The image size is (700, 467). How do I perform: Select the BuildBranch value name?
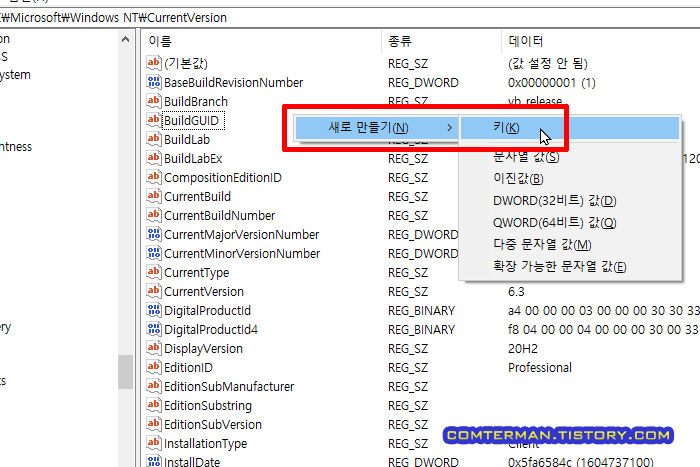pyautogui.click(x=196, y=101)
